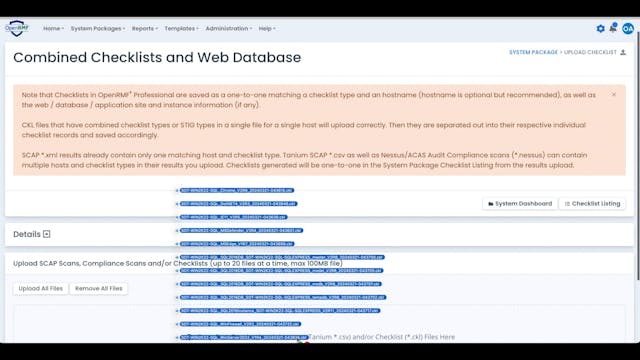Dismiss the orange note alert

pyautogui.click(x=613, y=95)
